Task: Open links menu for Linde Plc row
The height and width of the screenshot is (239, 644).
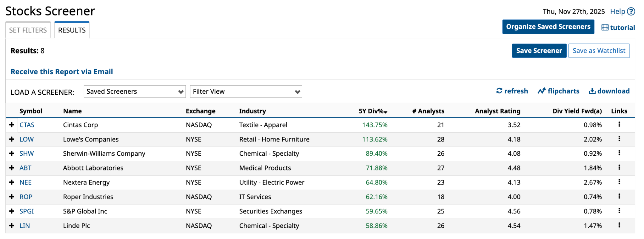Action: click(x=619, y=225)
